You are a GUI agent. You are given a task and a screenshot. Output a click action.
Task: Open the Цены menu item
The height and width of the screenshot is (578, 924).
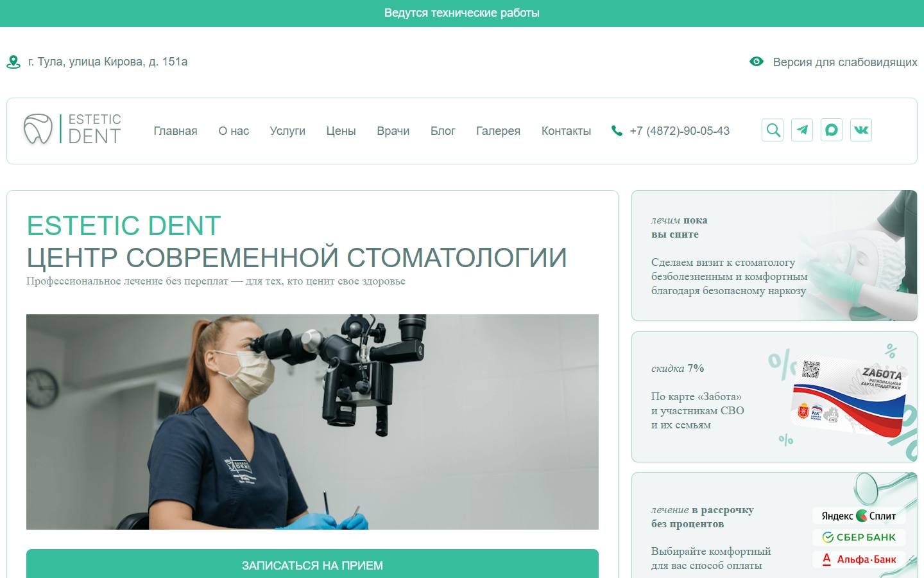[341, 131]
